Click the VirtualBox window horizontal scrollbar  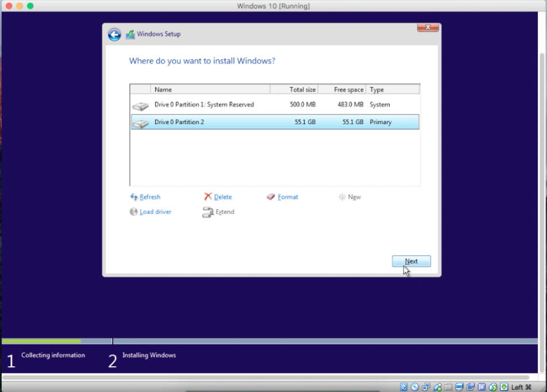click(x=266, y=377)
